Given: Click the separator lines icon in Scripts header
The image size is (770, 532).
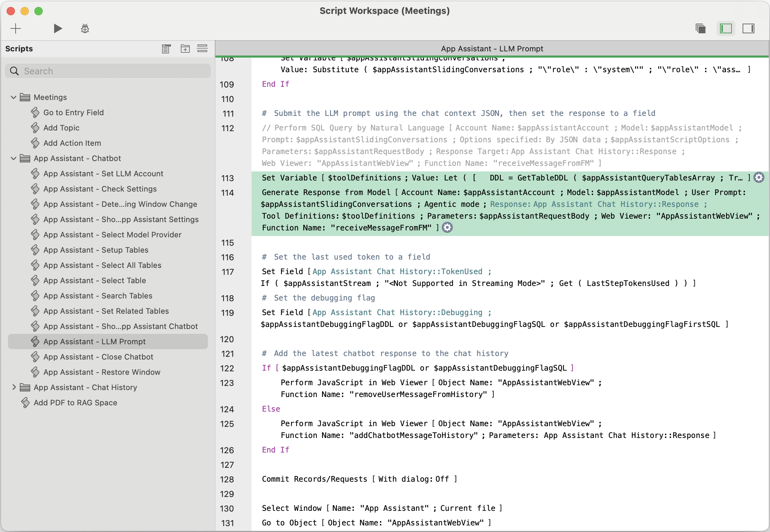Looking at the screenshot, I should [x=202, y=49].
